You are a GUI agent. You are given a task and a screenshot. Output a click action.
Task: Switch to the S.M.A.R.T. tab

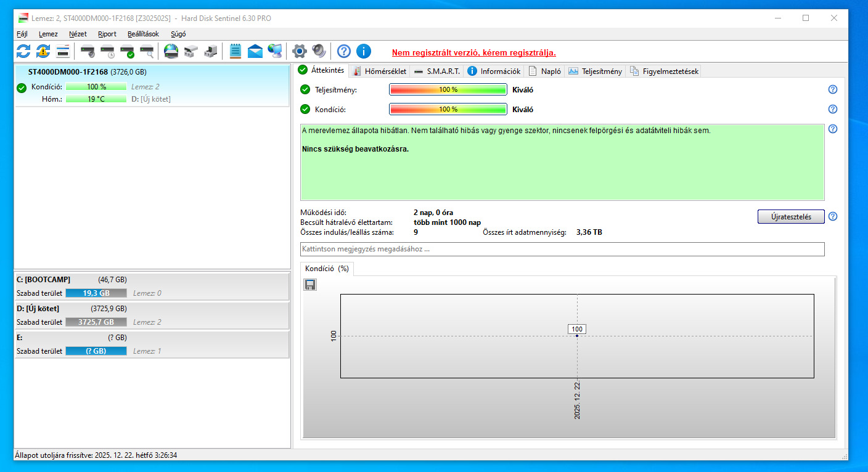(437, 71)
